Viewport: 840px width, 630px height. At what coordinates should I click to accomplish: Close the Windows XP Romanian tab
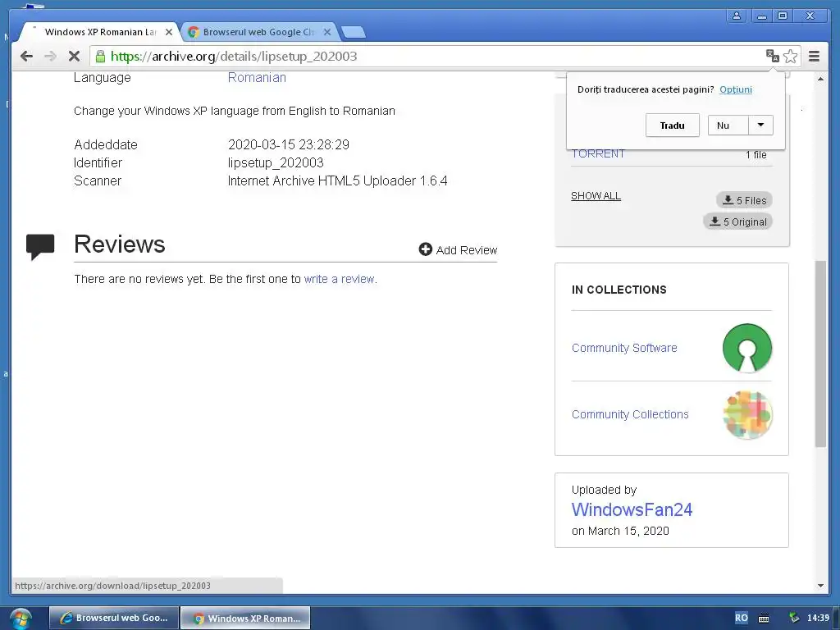[x=169, y=32]
